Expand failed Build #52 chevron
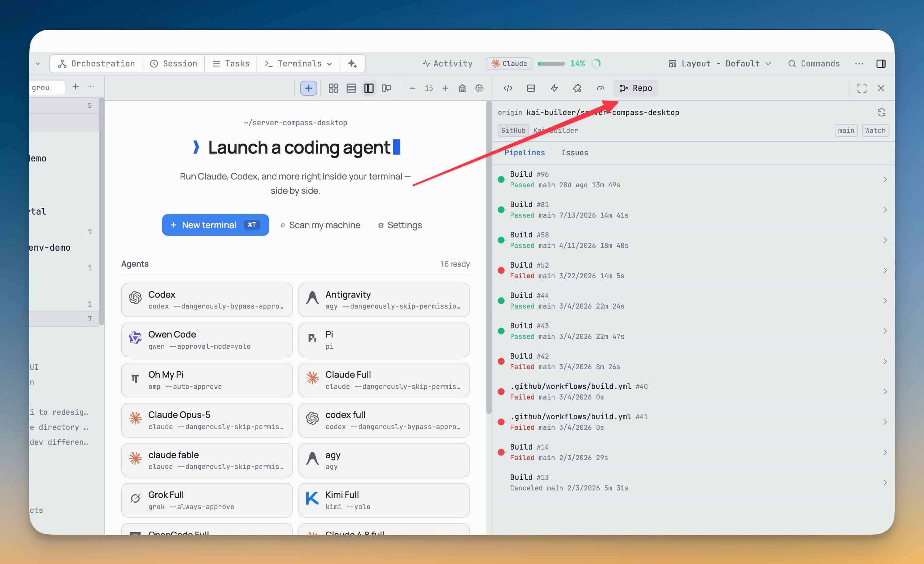This screenshot has width=924, height=564. coord(885,270)
